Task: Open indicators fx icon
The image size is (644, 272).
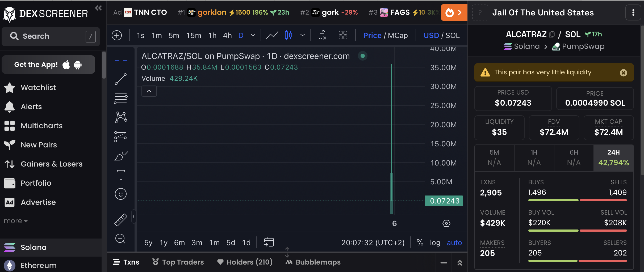Action: click(322, 35)
